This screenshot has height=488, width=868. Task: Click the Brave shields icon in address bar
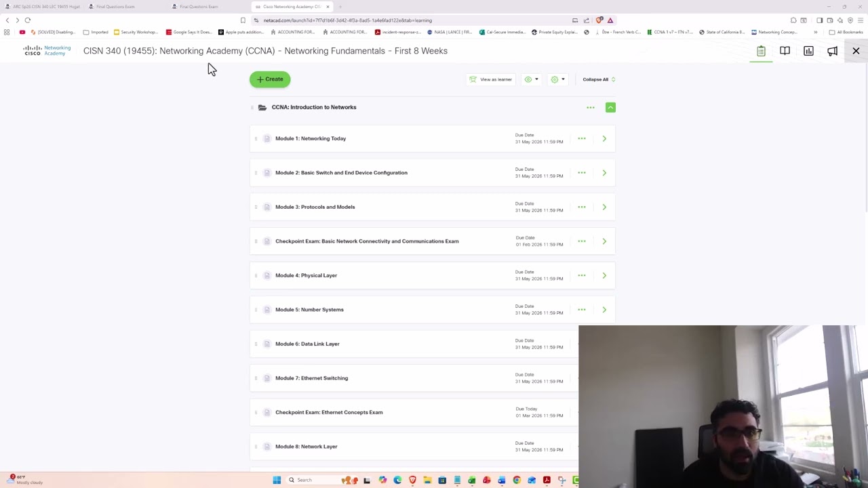(599, 20)
